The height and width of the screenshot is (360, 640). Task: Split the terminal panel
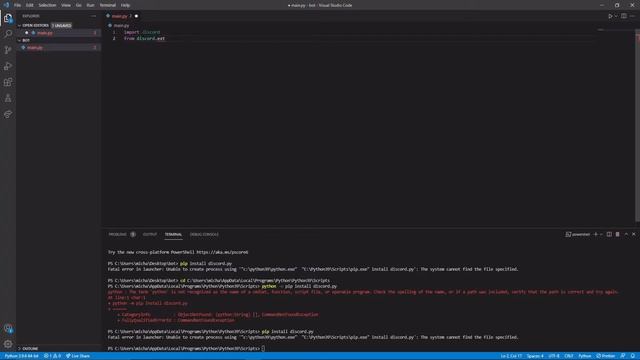[x=609, y=234]
